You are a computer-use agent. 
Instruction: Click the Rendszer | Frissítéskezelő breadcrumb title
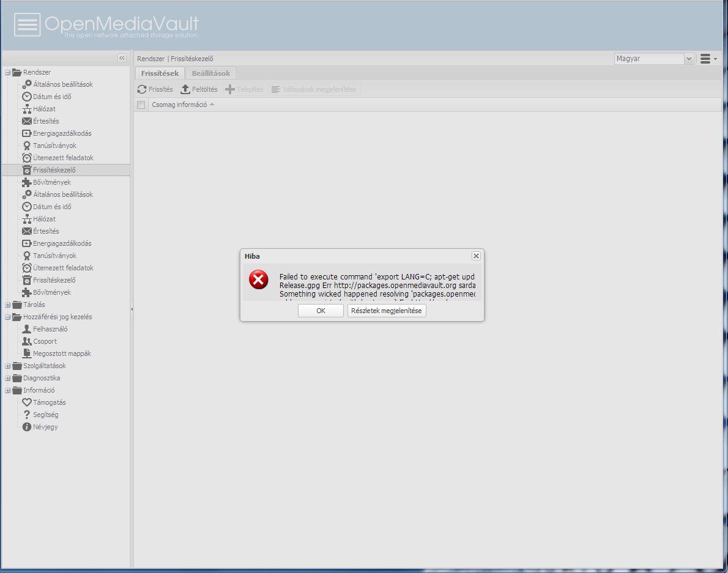[x=175, y=59]
